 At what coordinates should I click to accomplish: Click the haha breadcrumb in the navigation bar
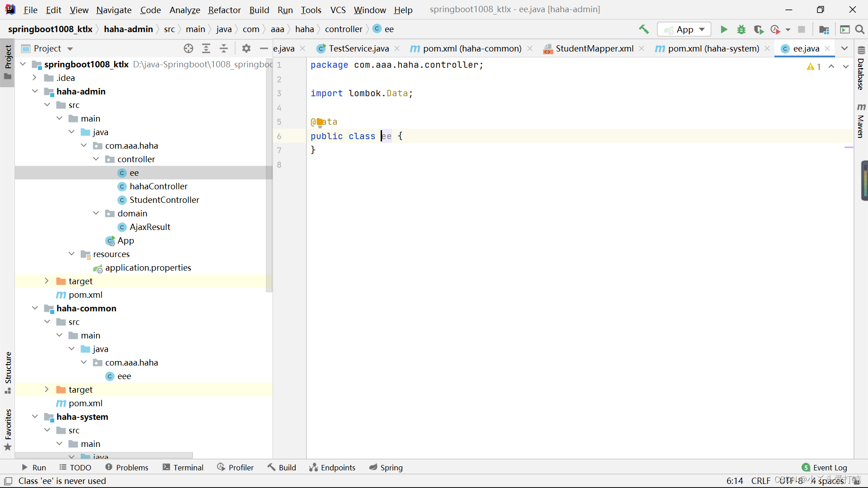(304, 29)
